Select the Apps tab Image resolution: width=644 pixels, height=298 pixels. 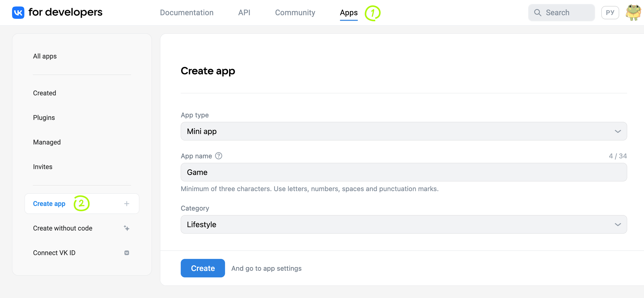coord(349,13)
